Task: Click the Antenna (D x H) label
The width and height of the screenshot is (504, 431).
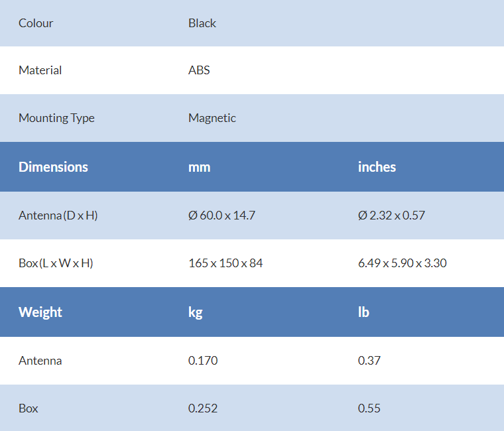Action: point(58,215)
